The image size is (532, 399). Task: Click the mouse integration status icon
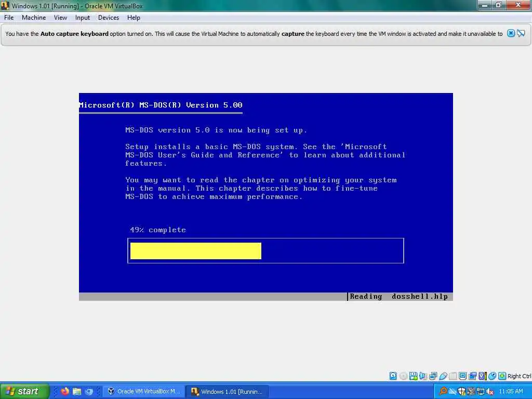(493, 376)
